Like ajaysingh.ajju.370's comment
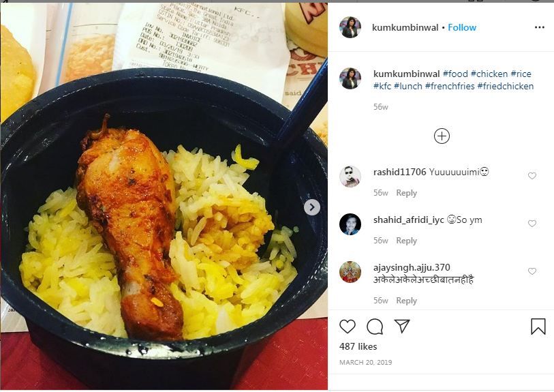The height and width of the screenshot is (392, 554). (x=532, y=271)
